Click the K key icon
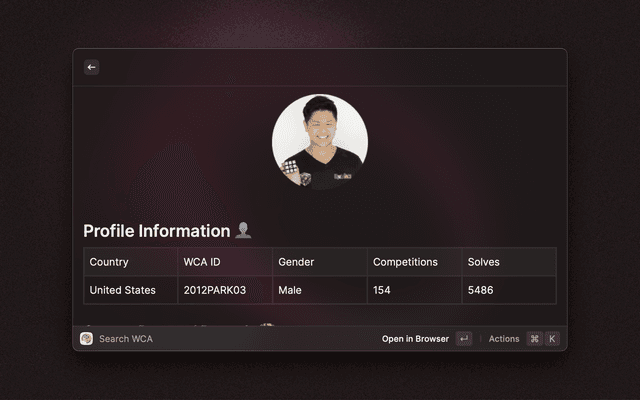Image resolution: width=640 pixels, height=400 pixels. [552, 339]
